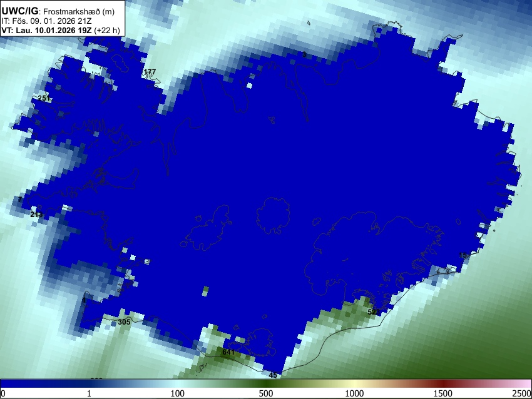Select the '(+22 h)' forecast offset
Viewport: 532px width, 399px height.
107,30
